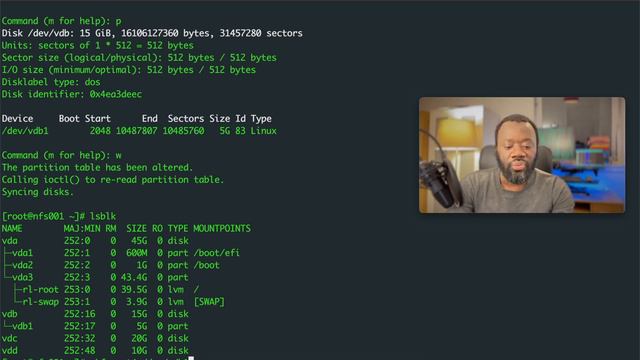Viewport: 640px width, 360px height.
Task: Click the MAJ:MIN column header
Action: pos(82,229)
